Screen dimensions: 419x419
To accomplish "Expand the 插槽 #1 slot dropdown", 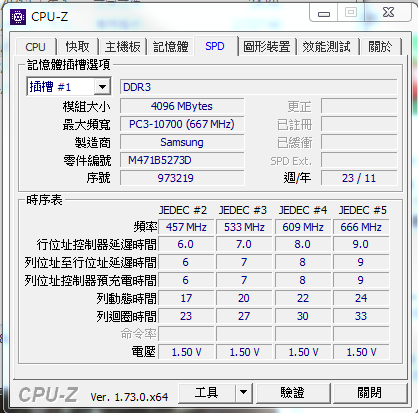I will point(102,87).
